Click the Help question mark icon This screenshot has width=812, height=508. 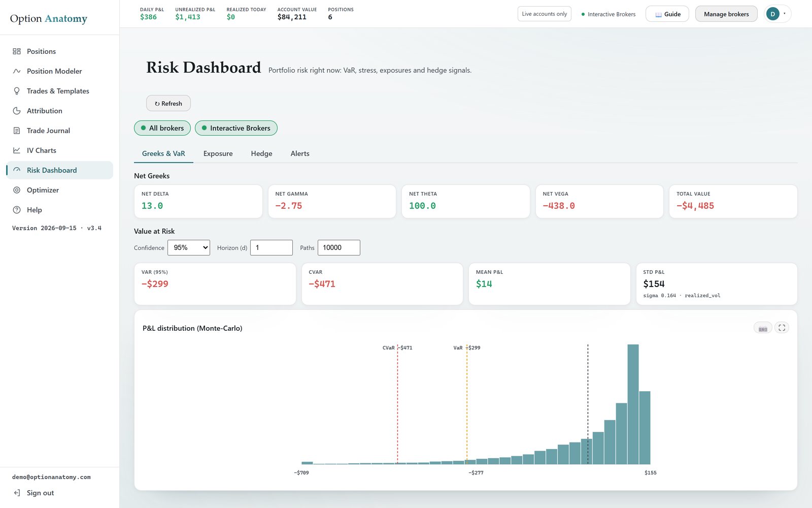pos(17,210)
